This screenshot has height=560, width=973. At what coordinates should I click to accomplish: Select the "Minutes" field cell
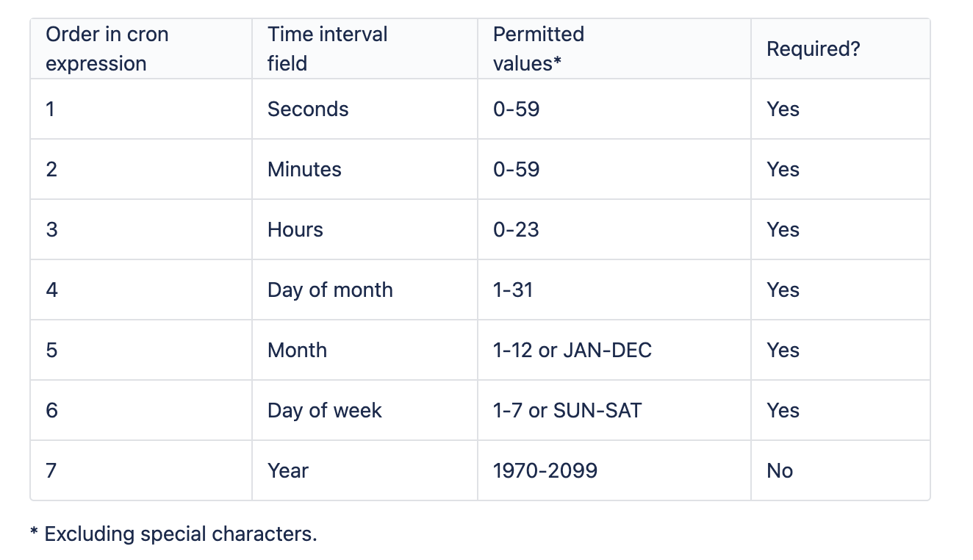tap(304, 170)
